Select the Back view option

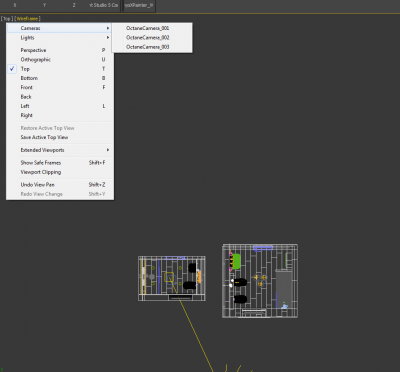point(60,97)
